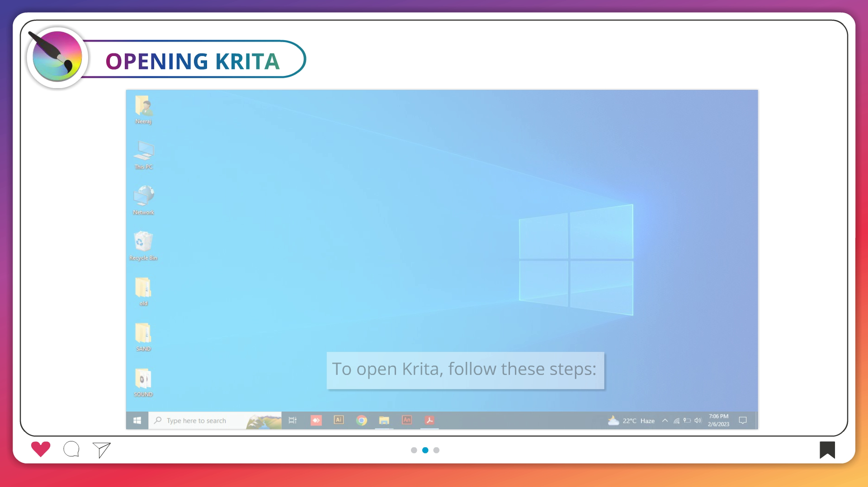The height and width of the screenshot is (487, 868).
Task: Open the Windows Start menu
Action: coord(137,421)
